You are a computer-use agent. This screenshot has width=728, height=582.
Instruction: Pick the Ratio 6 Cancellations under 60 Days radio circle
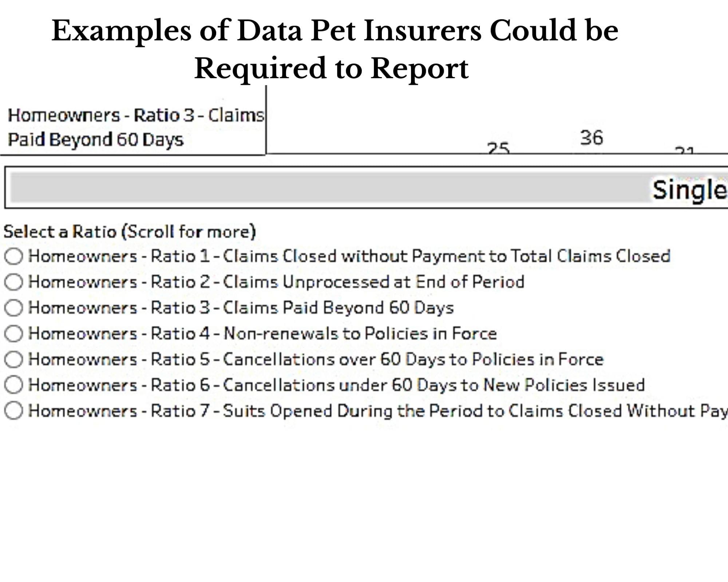point(14,385)
